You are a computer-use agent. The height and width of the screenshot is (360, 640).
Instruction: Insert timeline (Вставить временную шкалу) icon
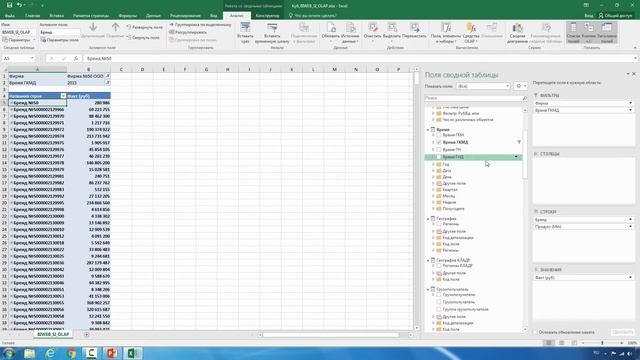(x=272, y=28)
